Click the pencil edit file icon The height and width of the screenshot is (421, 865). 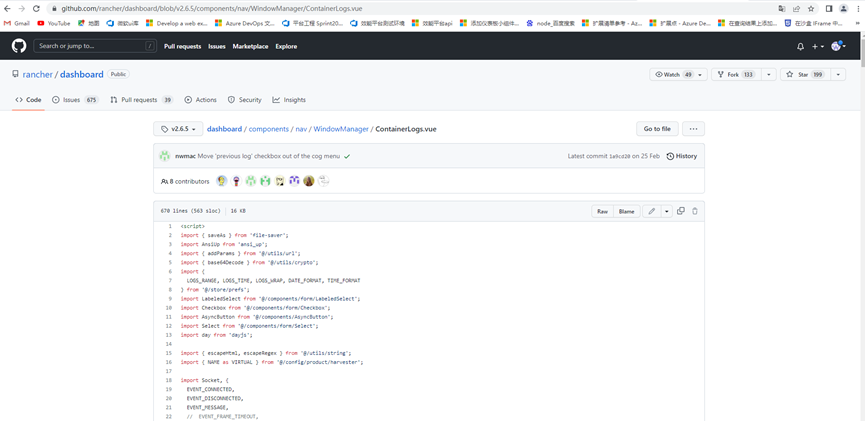coord(652,211)
